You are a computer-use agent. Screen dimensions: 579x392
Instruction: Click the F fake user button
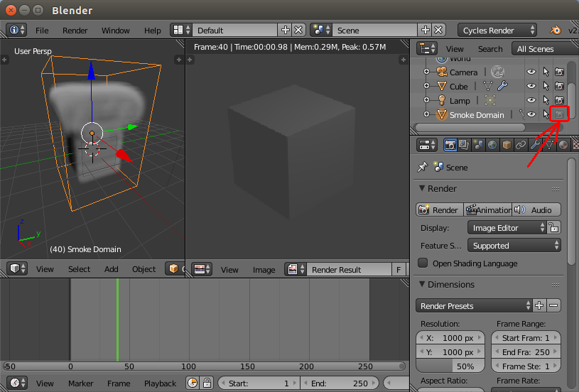[399, 270]
